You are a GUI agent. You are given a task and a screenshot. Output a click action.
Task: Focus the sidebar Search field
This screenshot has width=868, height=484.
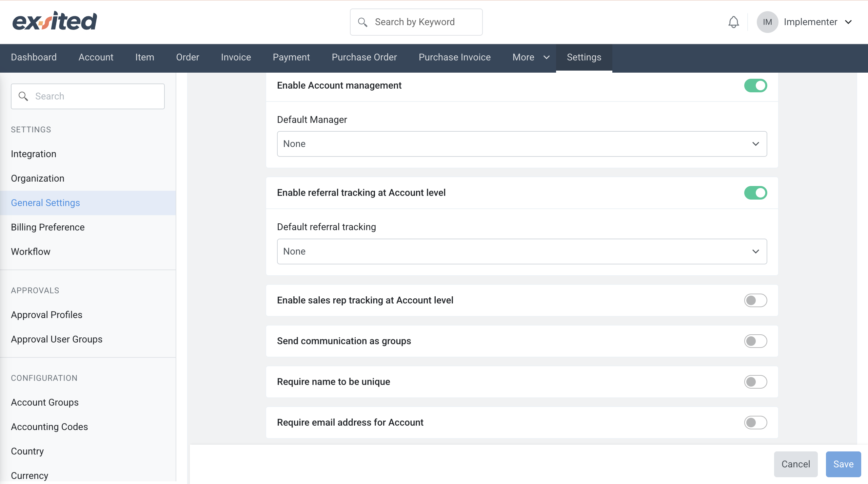(x=88, y=96)
